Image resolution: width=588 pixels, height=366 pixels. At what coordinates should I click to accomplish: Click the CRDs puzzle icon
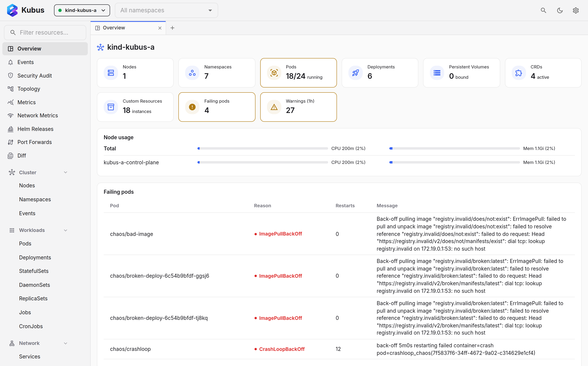(519, 73)
